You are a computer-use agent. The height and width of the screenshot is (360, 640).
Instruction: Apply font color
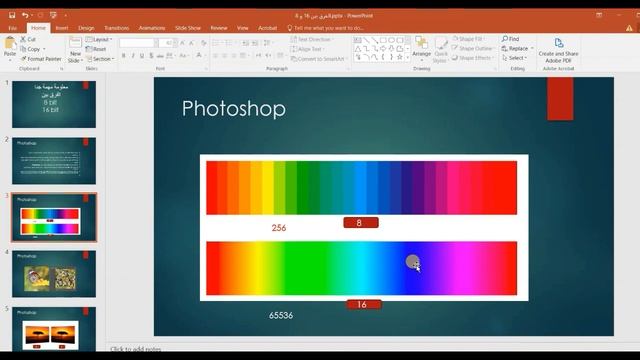199,56
